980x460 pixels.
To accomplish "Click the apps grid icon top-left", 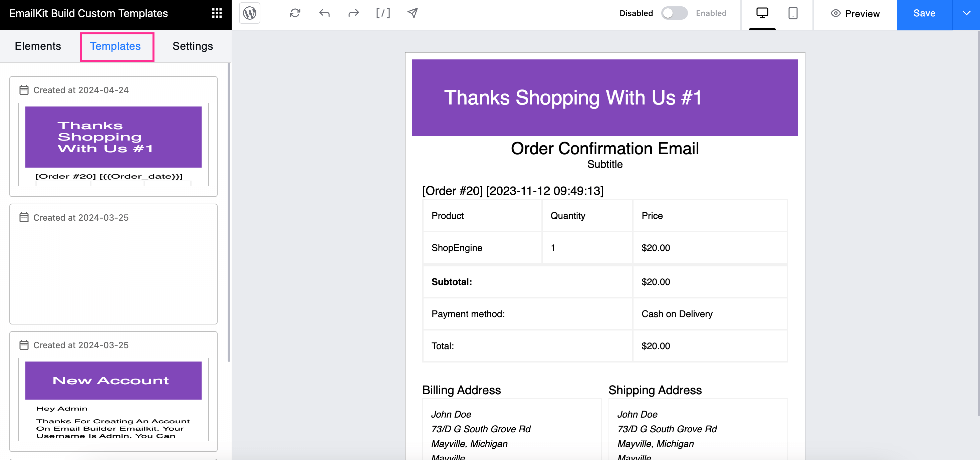I will tap(217, 12).
